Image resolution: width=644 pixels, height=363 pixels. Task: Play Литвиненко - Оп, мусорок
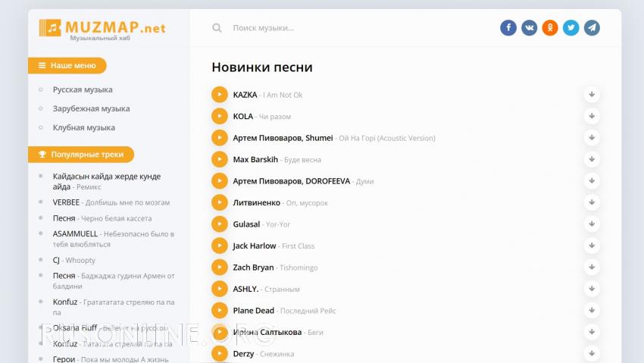pyautogui.click(x=220, y=202)
